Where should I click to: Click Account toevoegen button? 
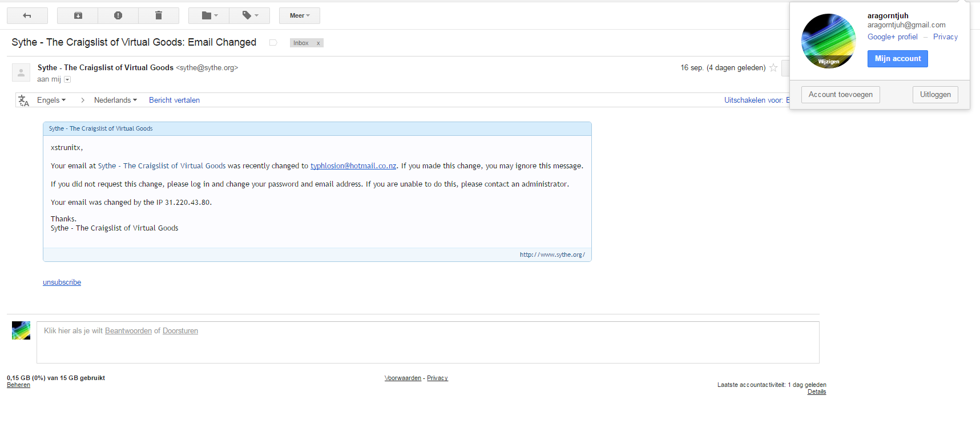coord(841,95)
